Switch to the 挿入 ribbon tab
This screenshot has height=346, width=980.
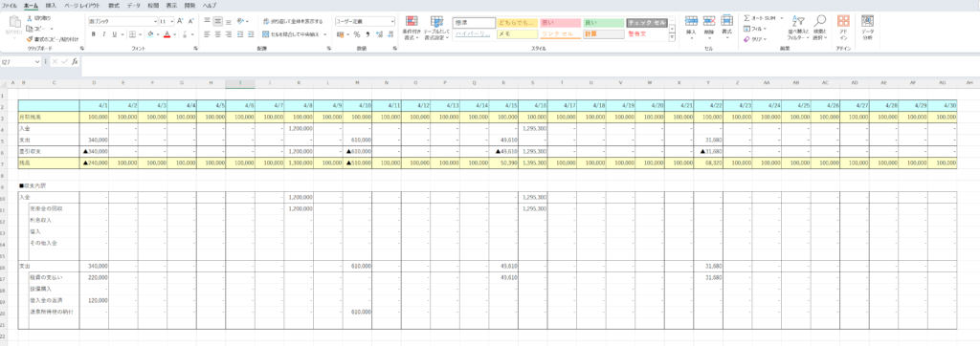point(52,5)
